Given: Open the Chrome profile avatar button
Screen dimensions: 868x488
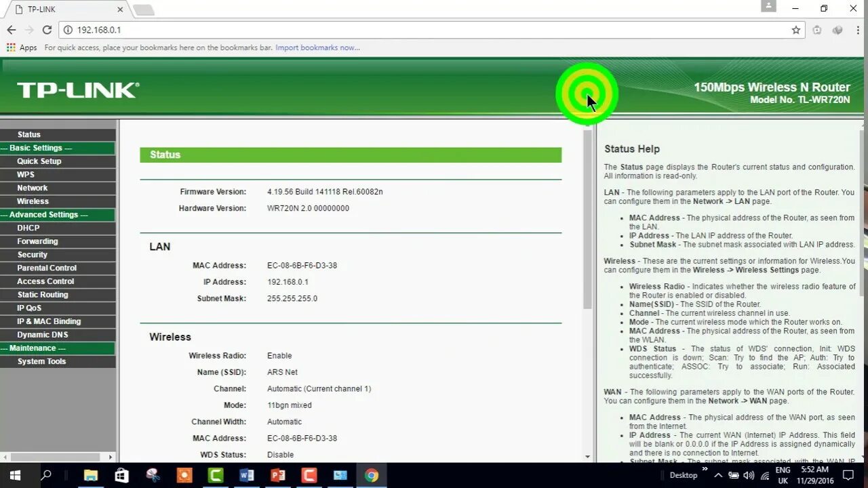Looking at the screenshot, I should (768, 6).
